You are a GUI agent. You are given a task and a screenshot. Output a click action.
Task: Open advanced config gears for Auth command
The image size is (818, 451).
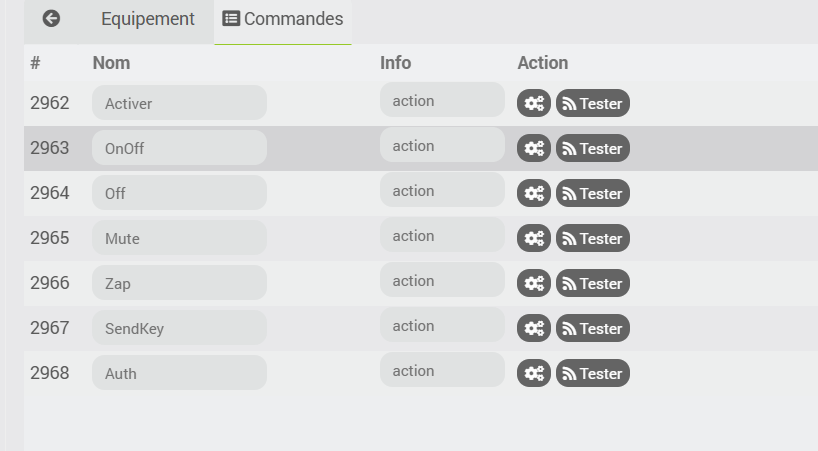534,373
